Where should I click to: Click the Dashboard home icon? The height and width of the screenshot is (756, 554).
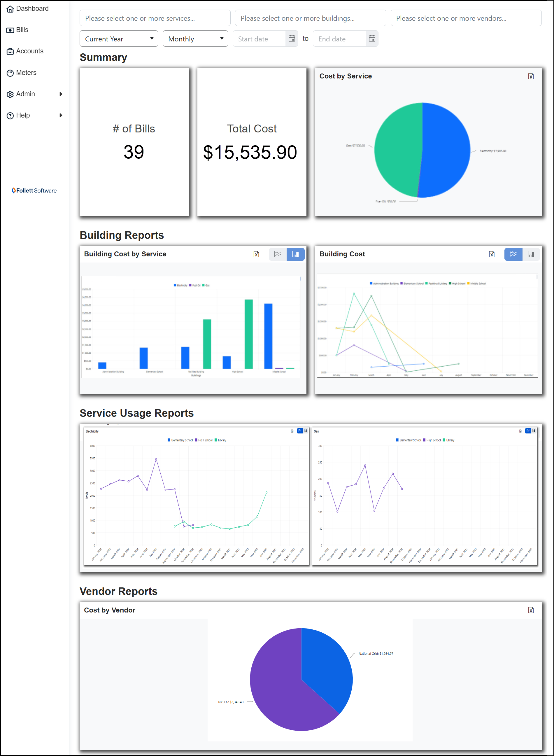(x=10, y=9)
